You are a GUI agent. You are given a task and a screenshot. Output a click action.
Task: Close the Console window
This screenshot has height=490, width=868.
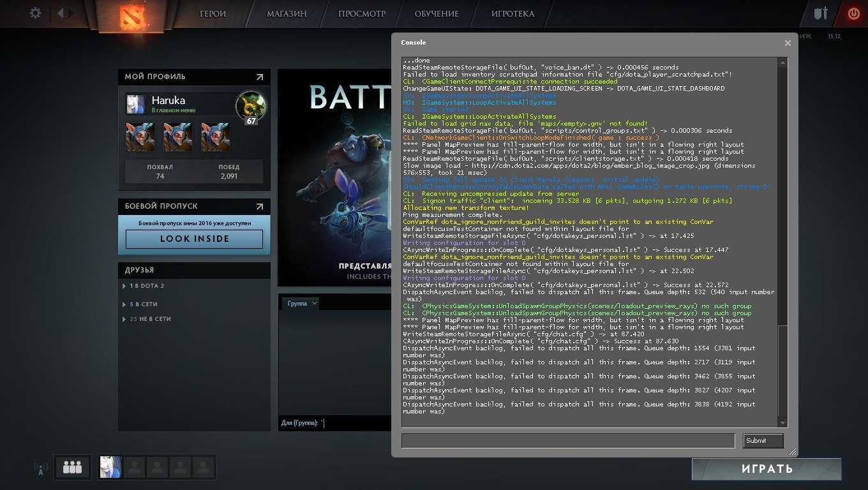click(x=788, y=43)
